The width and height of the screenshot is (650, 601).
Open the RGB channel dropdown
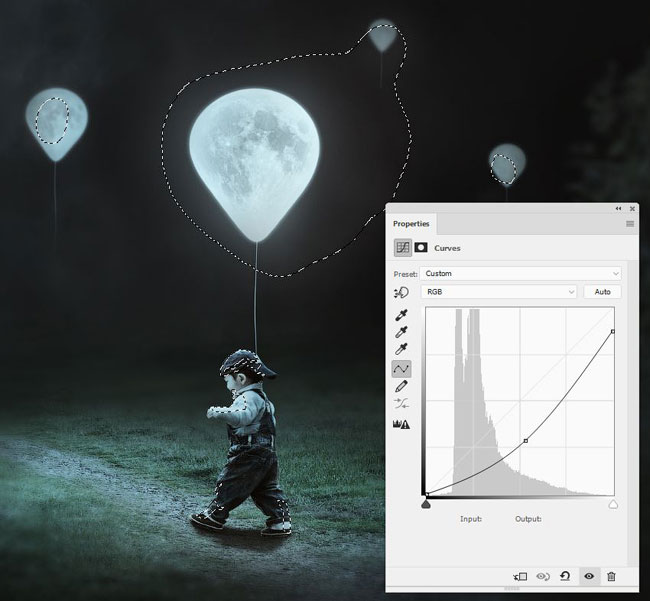tap(499, 292)
